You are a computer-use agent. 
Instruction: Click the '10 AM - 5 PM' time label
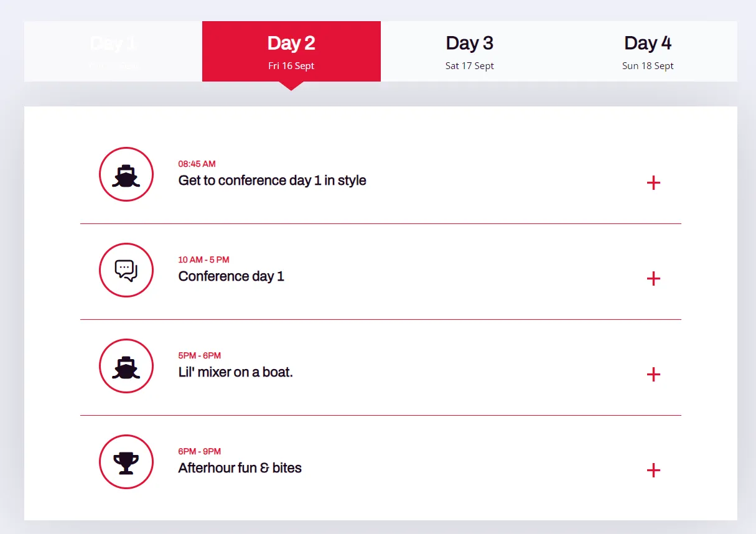pyautogui.click(x=203, y=260)
